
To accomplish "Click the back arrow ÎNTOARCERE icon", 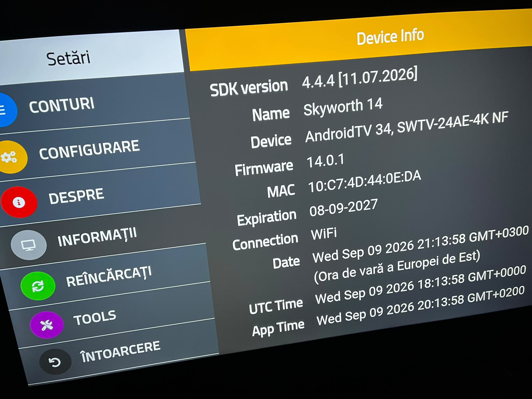I will click(55, 362).
